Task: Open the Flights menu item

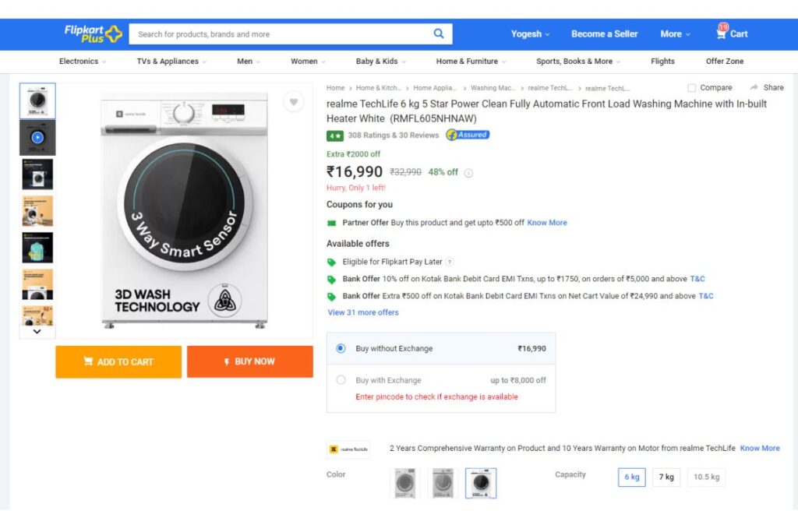Action: pos(662,62)
